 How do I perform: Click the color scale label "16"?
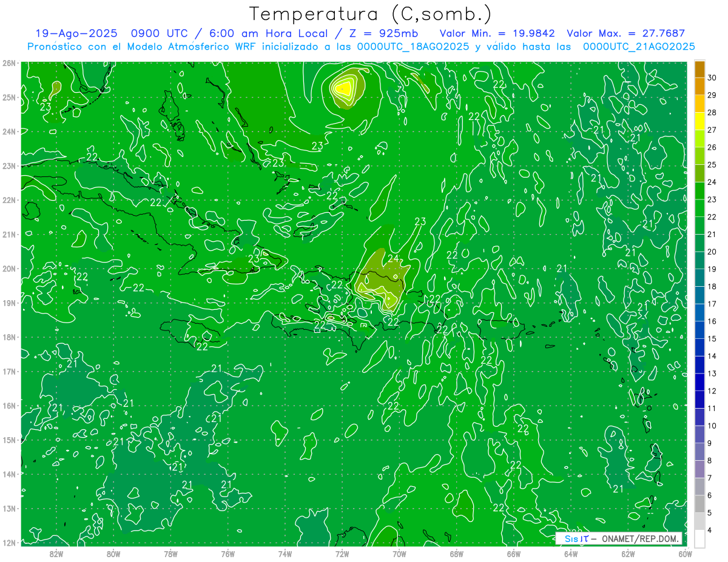pyautogui.click(x=712, y=321)
